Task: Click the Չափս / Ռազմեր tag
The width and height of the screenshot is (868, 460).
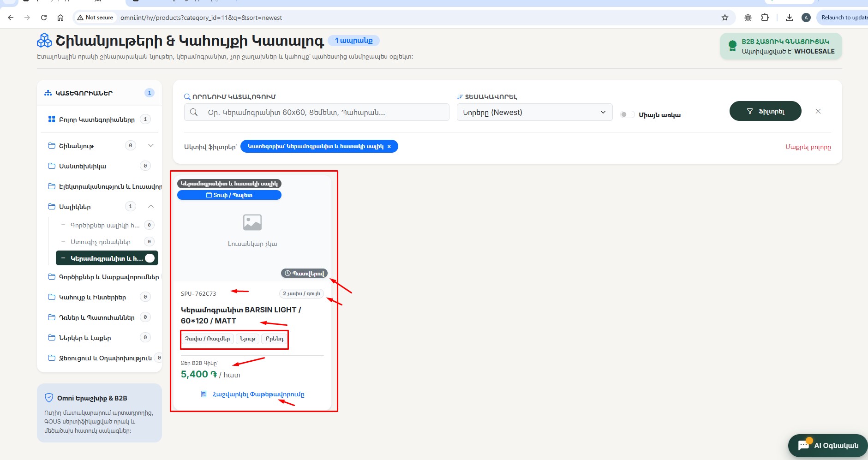Action: pyautogui.click(x=207, y=339)
